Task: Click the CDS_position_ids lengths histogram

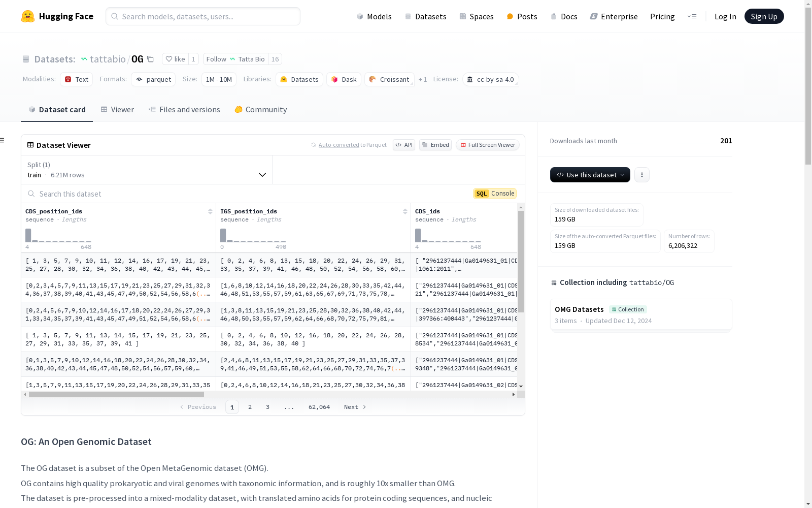Action: click(58, 235)
